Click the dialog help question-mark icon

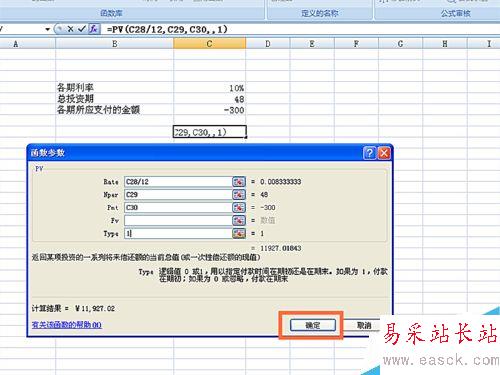coord(370,153)
